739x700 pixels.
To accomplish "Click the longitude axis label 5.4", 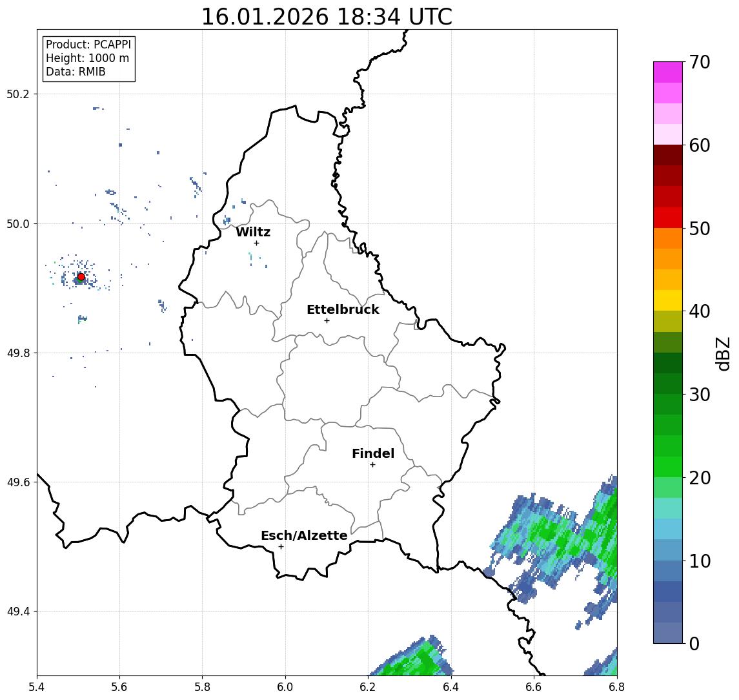I will (37, 687).
